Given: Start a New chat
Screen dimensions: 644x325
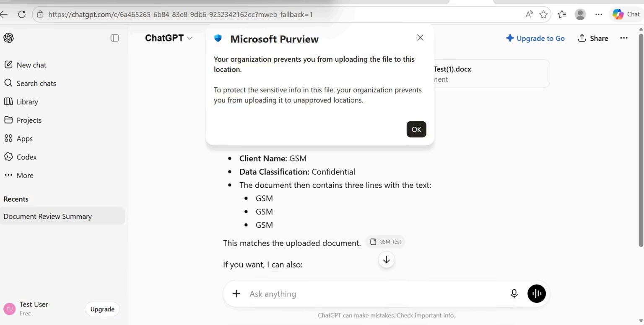Looking at the screenshot, I should point(25,65).
